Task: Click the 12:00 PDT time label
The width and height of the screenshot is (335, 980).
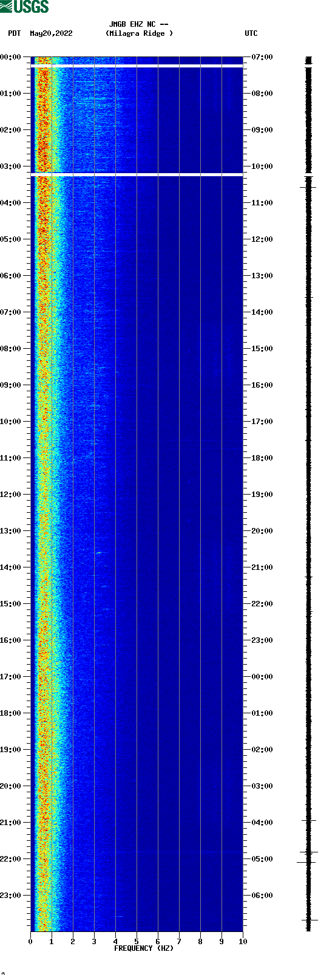Action: pos(11,495)
